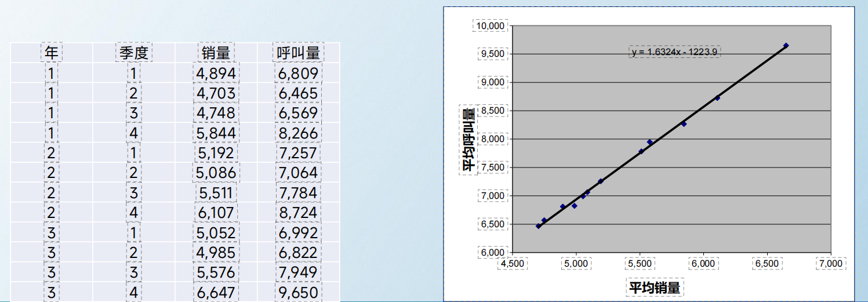Viewport: 868px width, 302px height.
Task: Click the cell containing 7,949
Action: click(x=299, y=272)
